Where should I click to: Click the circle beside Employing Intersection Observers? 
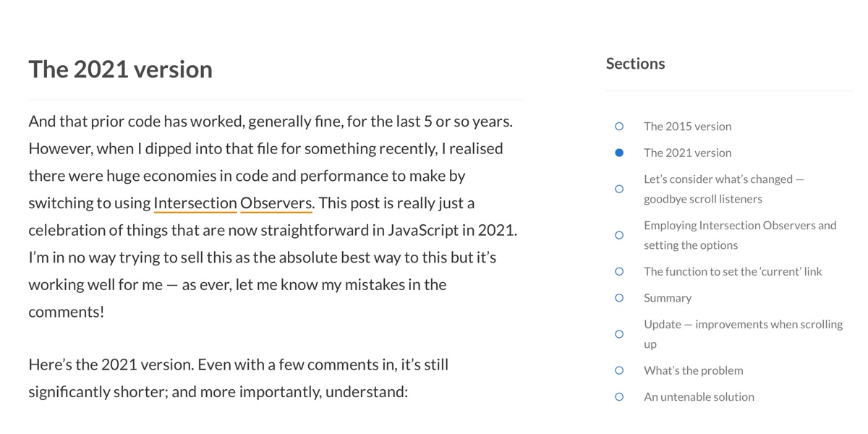click(x=619, y=235)
